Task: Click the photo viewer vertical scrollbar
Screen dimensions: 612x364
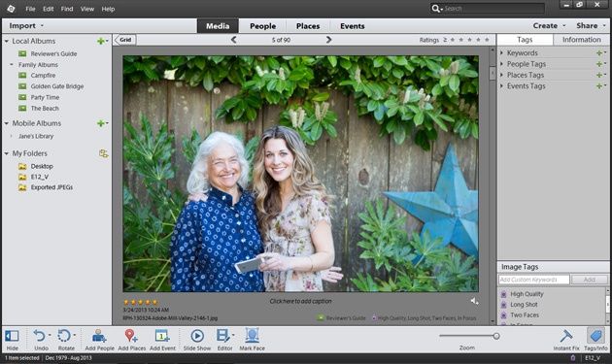Action: 493,185
